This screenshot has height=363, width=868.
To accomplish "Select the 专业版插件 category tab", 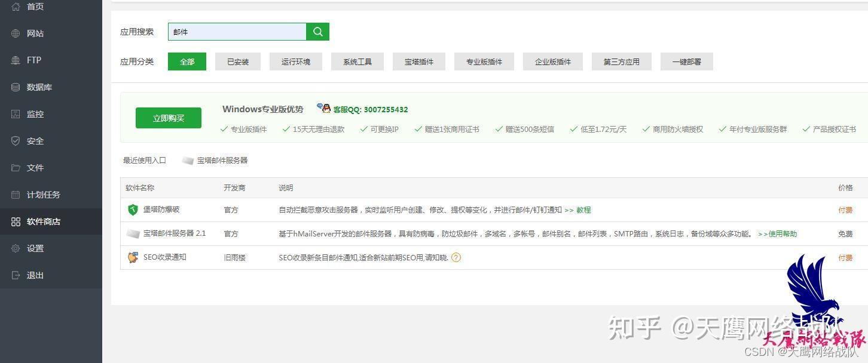I will pos(484,61).
